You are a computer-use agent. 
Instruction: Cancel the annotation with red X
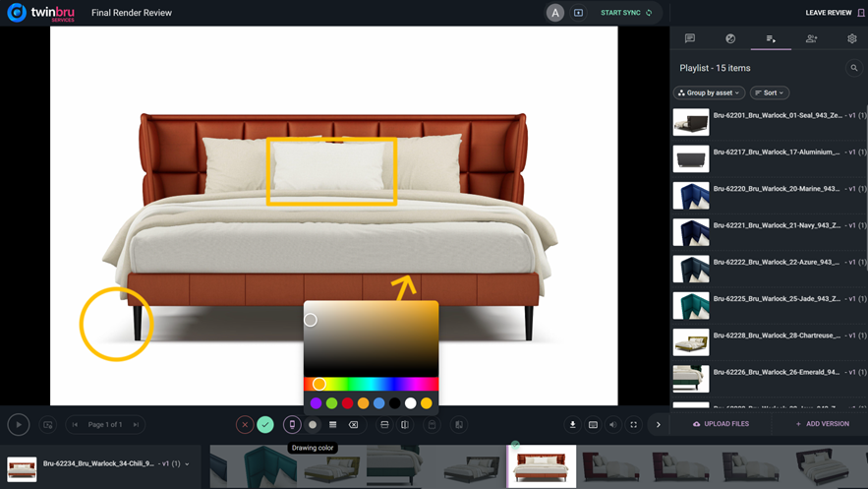(x=245, y=425)
